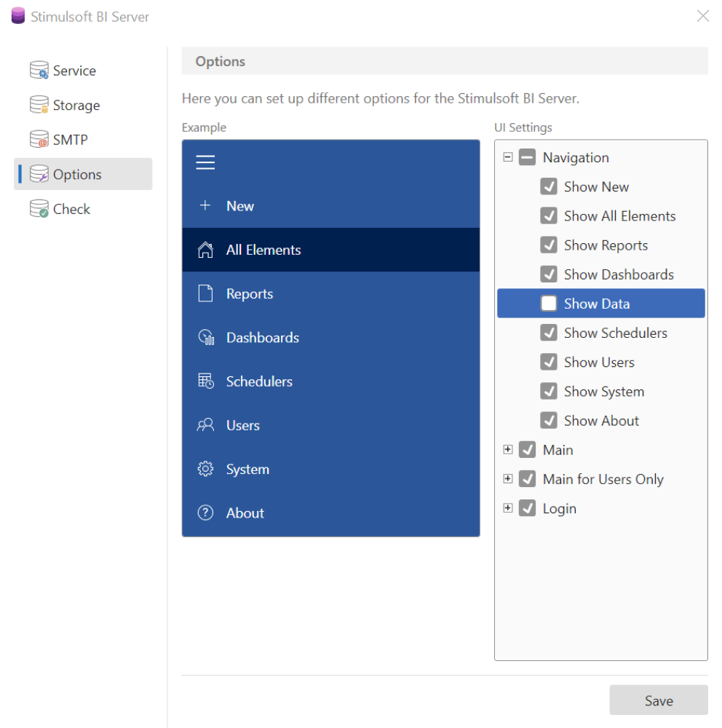
Task: Select the Main for Users Only label
Action: 603,479
